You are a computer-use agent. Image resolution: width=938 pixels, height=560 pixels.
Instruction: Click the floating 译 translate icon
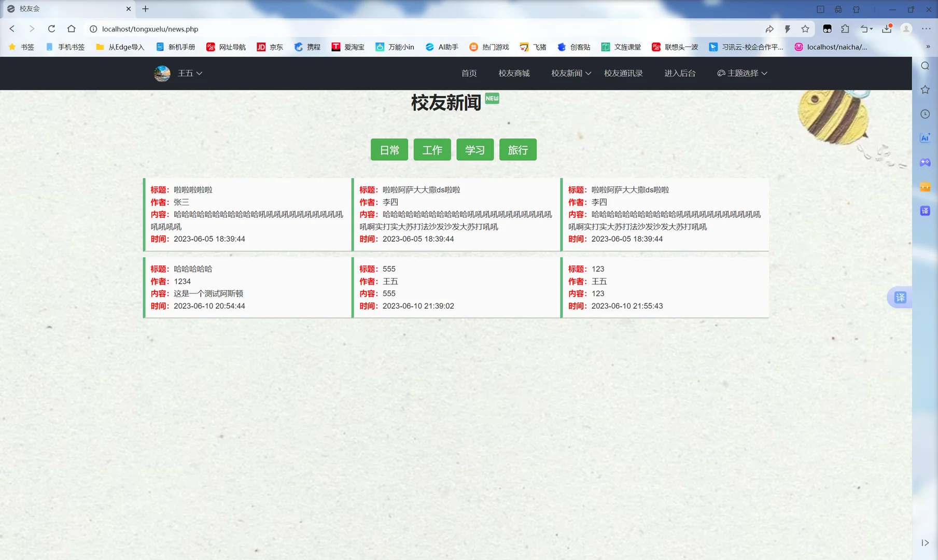[901, 298]
